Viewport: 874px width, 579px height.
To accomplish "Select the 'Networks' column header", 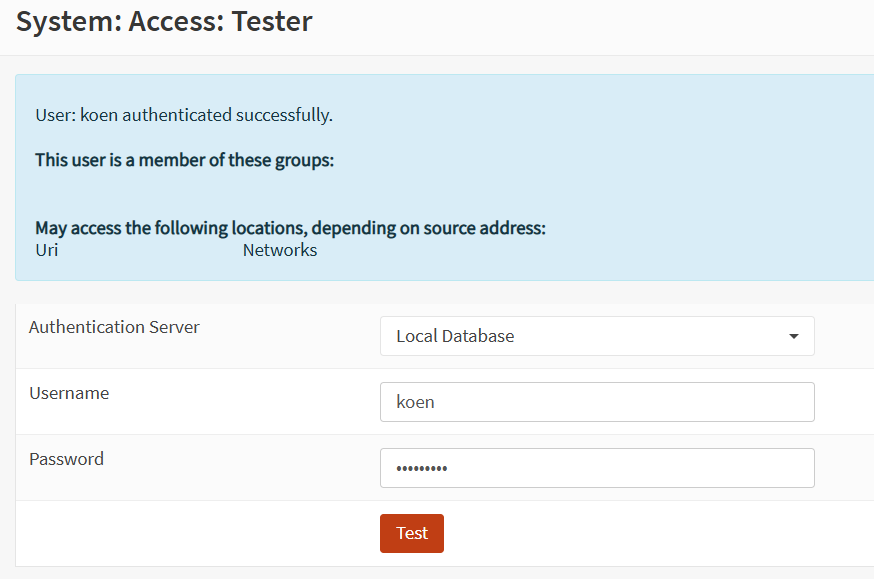I will (x=280, y=250).
